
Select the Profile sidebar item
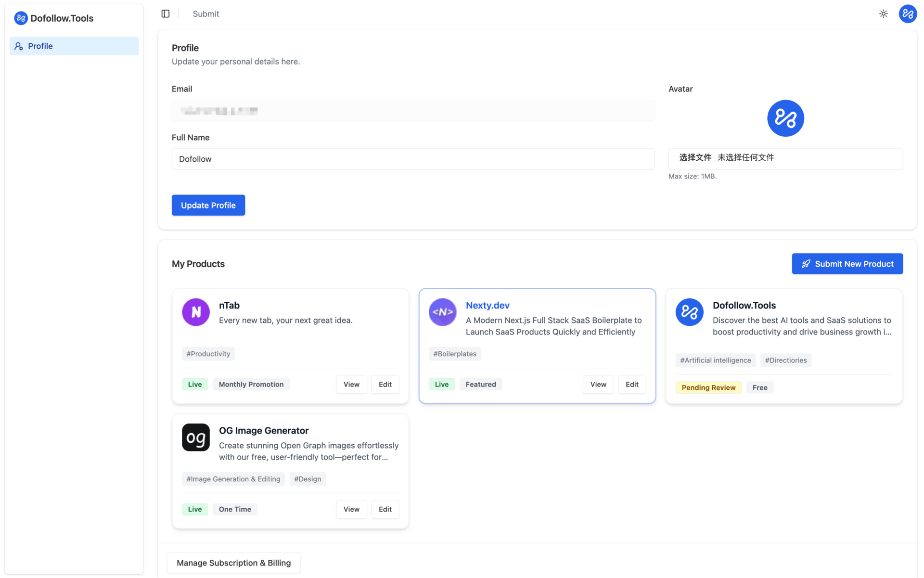click(74, 46)
